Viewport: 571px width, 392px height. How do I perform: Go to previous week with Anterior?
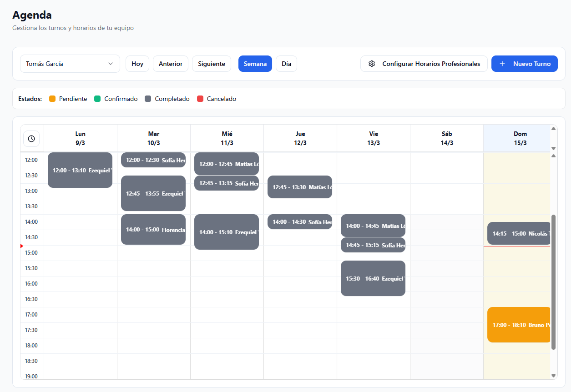pyautogui.click(x=171, y=64)
